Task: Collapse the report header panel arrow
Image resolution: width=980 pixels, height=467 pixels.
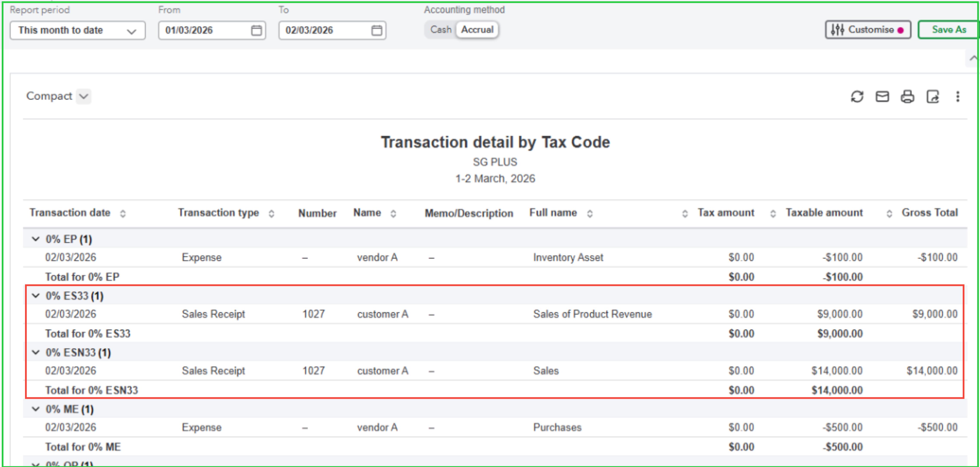Action: coord(973,58)
